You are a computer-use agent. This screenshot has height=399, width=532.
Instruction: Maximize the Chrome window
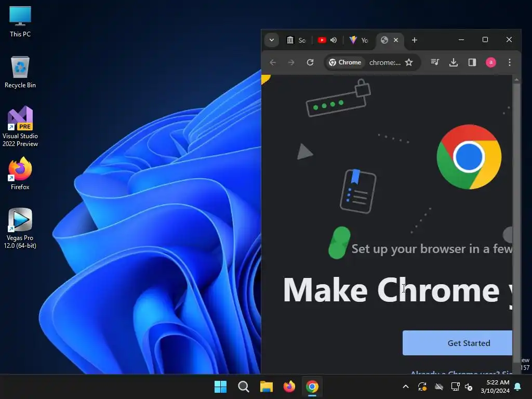coord(485,39)
